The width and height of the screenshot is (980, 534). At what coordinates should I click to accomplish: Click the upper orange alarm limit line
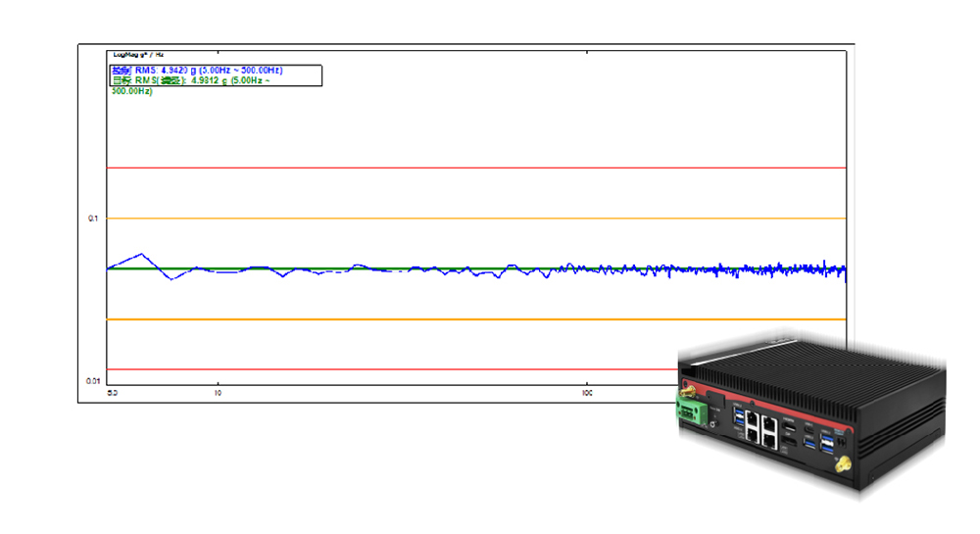[392, 218]
